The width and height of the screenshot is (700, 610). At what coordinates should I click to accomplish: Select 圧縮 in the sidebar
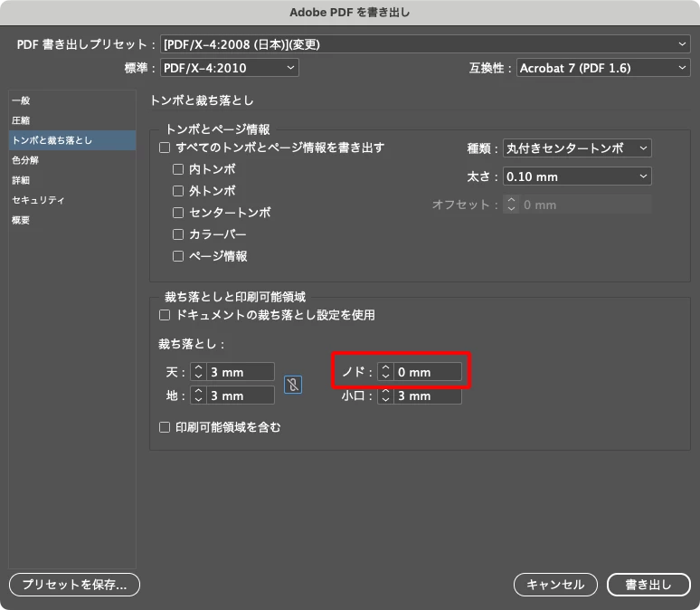point(72,120)
